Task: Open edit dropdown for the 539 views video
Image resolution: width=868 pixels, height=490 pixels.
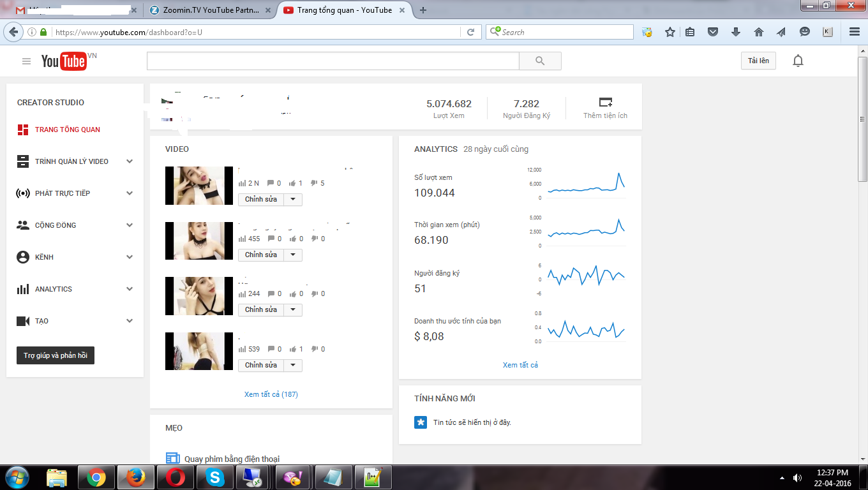Action: click(293, 365)
